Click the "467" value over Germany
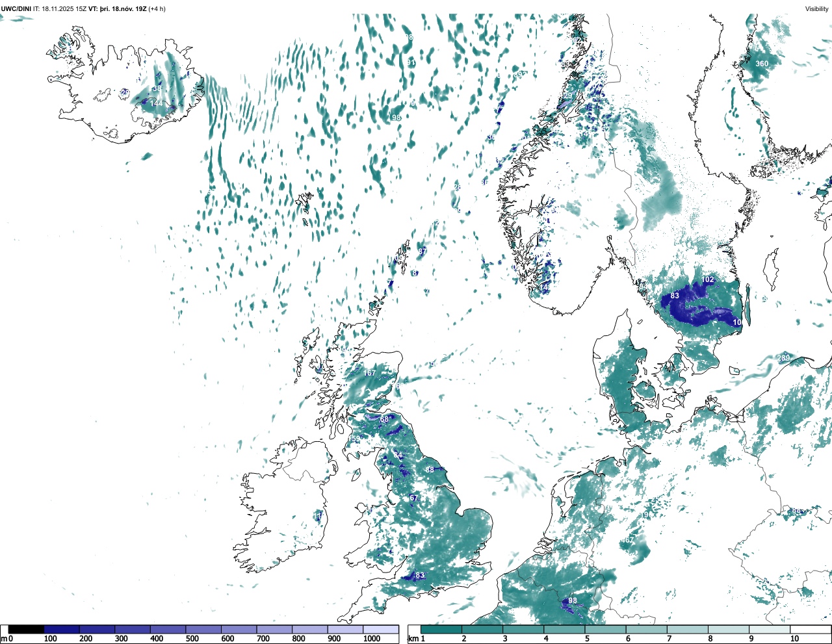Image resolution: width=832 pixels, height=644 pixels. click(x=627, y=541)
